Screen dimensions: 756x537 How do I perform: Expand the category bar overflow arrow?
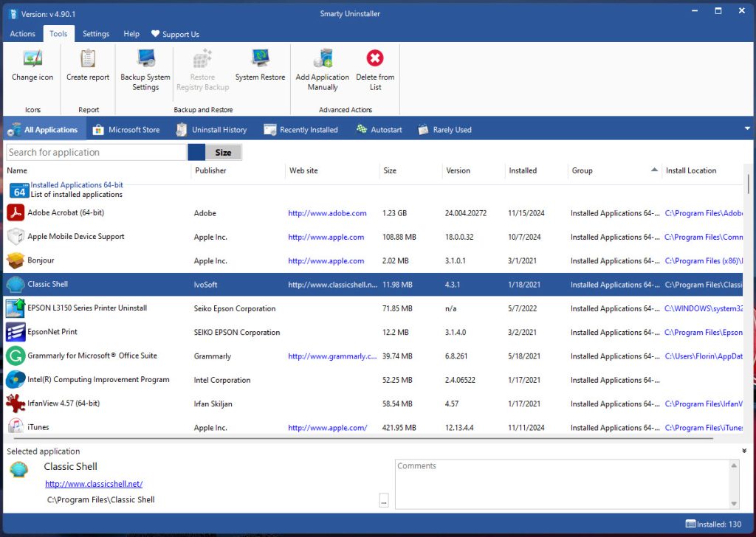tap(747, 129)
